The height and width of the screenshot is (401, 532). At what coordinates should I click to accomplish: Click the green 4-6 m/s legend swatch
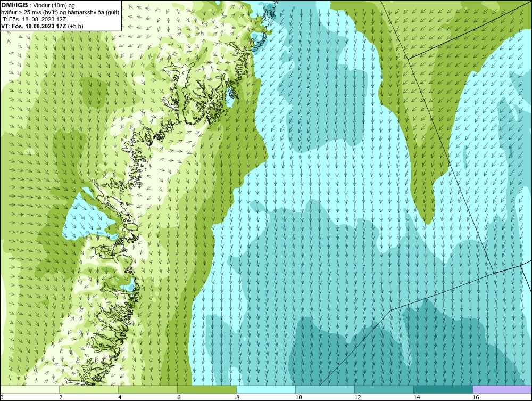(x=147, y=389)
